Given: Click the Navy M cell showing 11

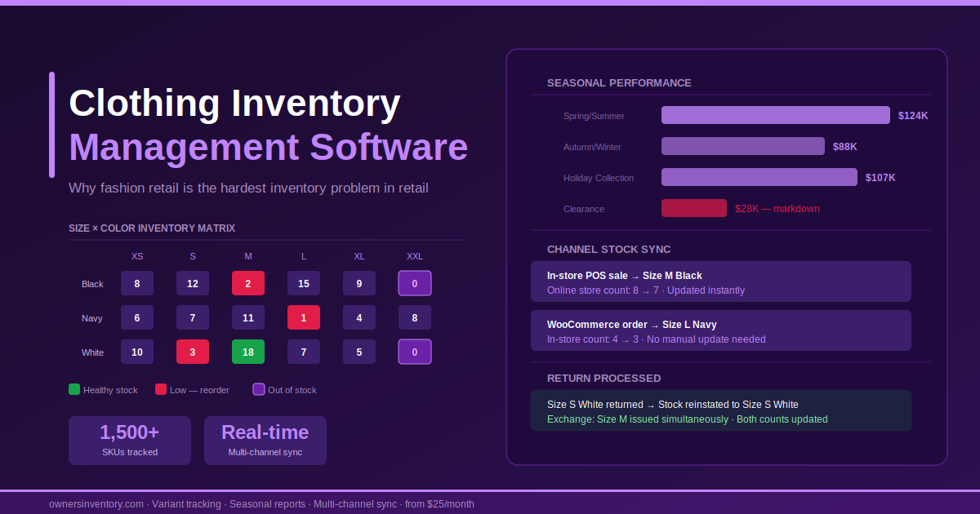Looking at the screenshot, I should (248, 317).
